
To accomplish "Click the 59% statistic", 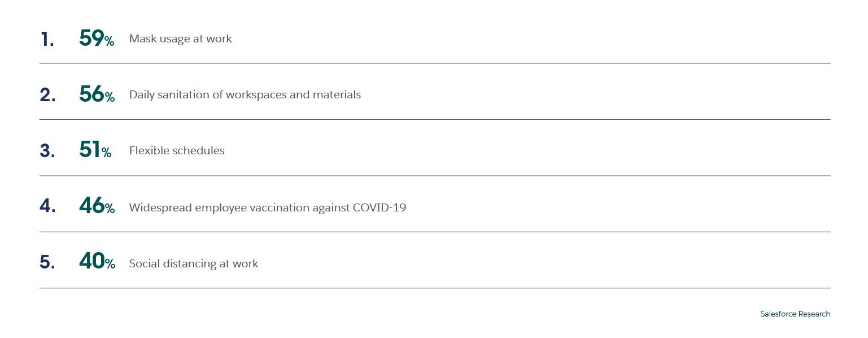I will (x=97, y=38).
